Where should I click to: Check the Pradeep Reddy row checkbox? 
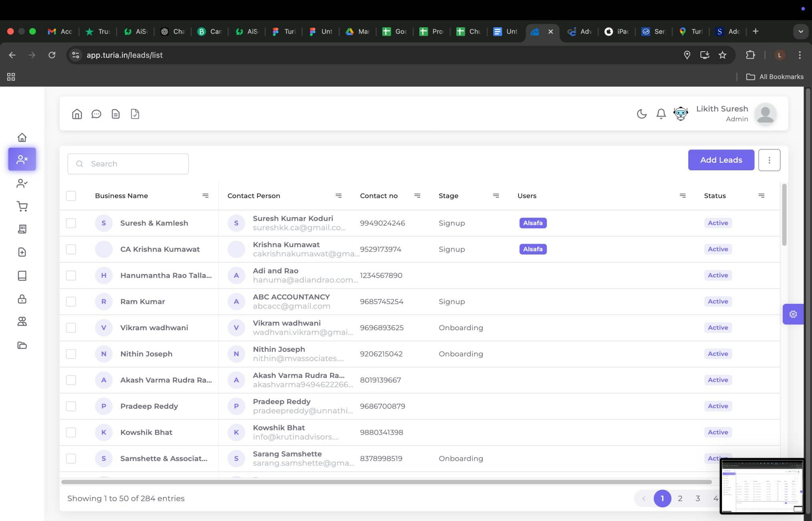[x=71, y=406]
